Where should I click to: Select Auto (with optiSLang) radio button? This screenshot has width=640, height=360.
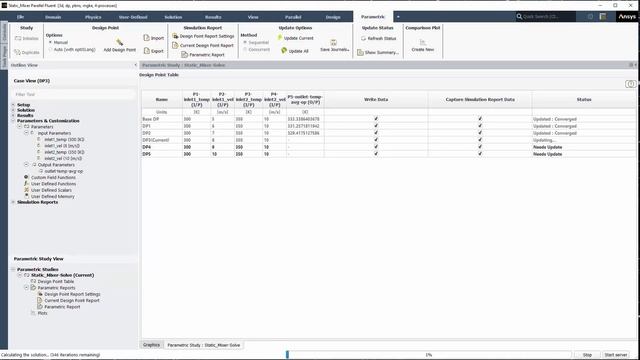pos(51,49)
